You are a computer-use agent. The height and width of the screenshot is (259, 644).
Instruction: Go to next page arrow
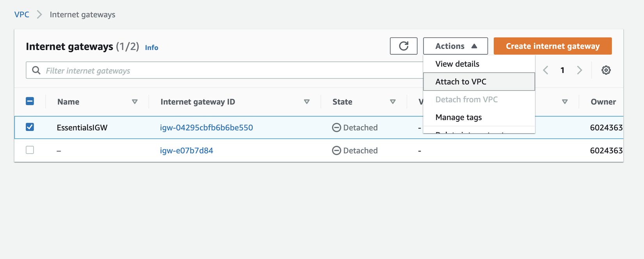(580, 70)
